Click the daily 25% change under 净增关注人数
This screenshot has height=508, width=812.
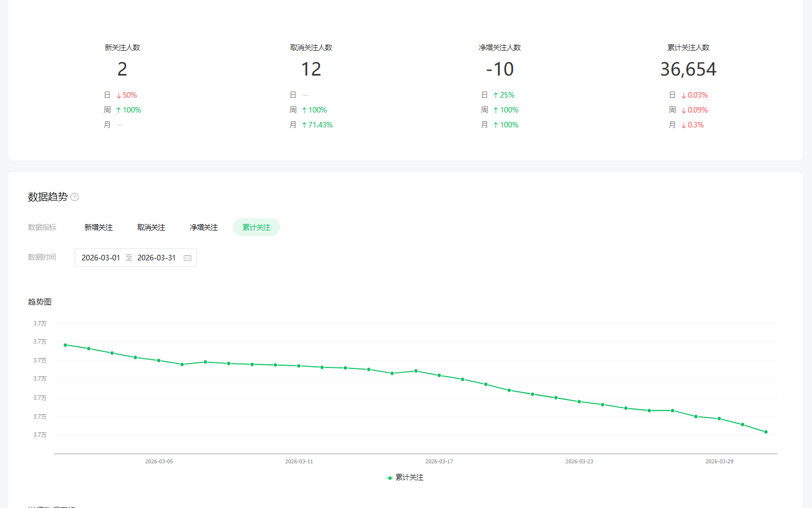(x=504, y=95)
